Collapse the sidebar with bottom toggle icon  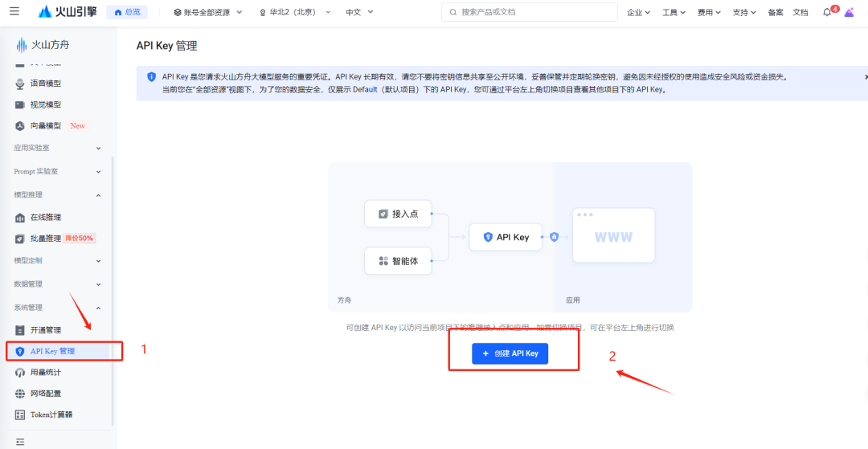click(x=20, y=442)
